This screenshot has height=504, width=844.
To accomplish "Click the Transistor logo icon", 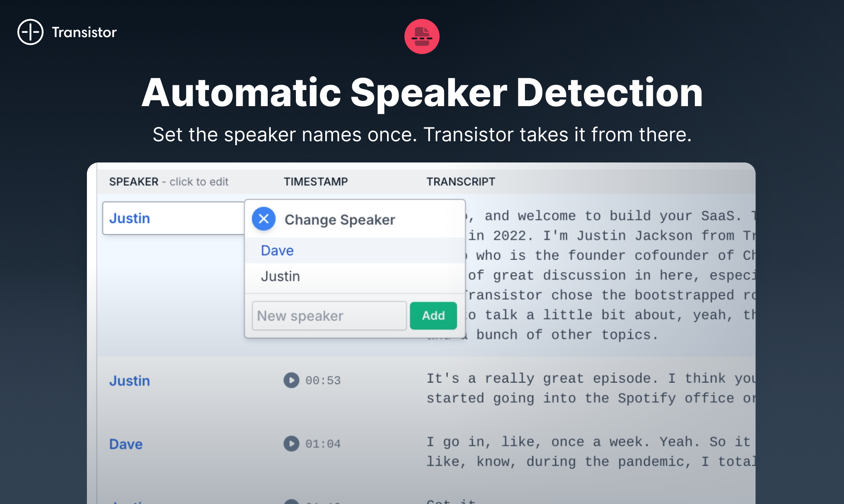I will [x=30, y=32].
